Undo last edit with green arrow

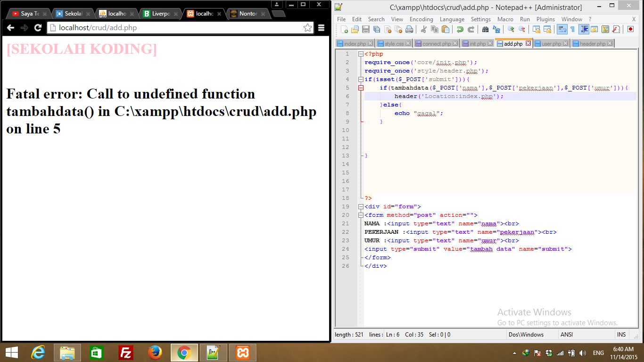click(x=460, y=29)
